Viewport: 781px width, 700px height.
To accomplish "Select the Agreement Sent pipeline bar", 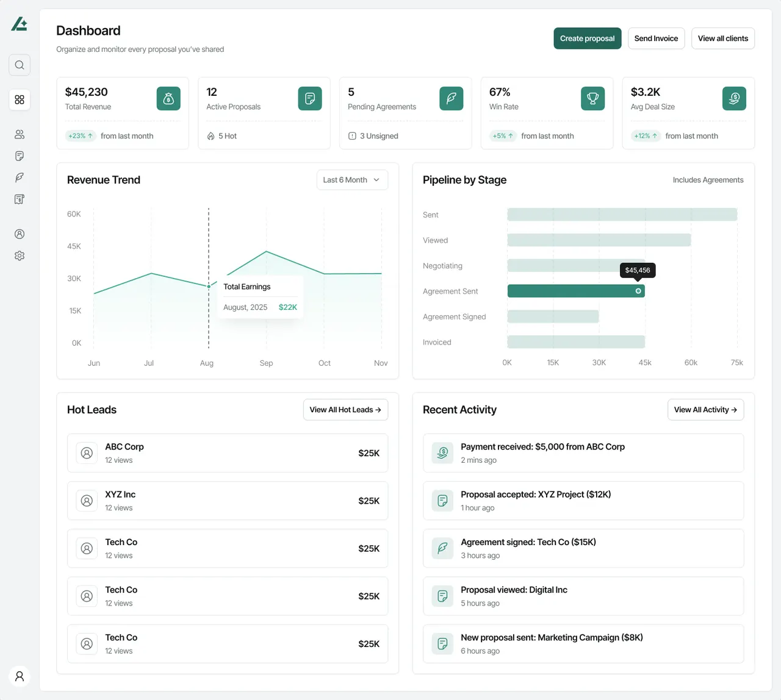I will tap(576, 291).
